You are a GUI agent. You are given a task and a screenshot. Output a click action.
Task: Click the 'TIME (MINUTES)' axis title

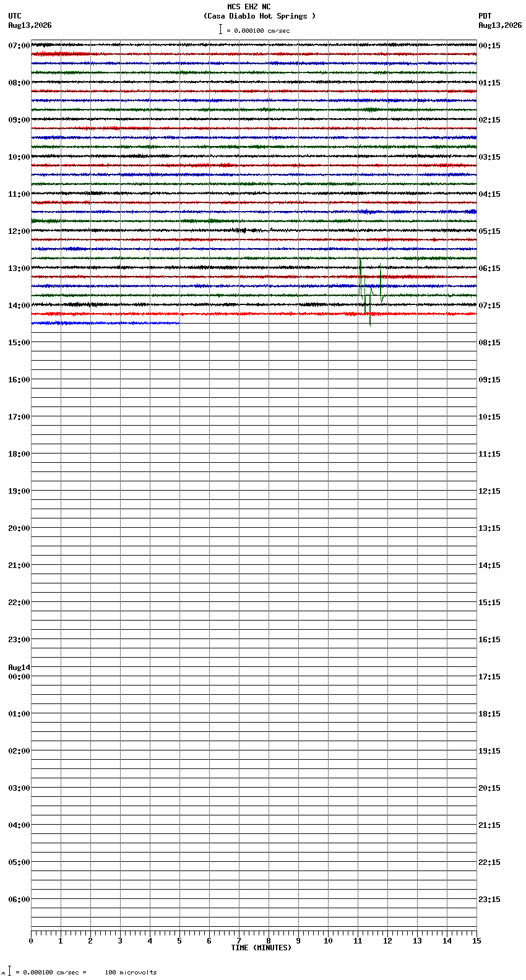[x=261, y=948]
